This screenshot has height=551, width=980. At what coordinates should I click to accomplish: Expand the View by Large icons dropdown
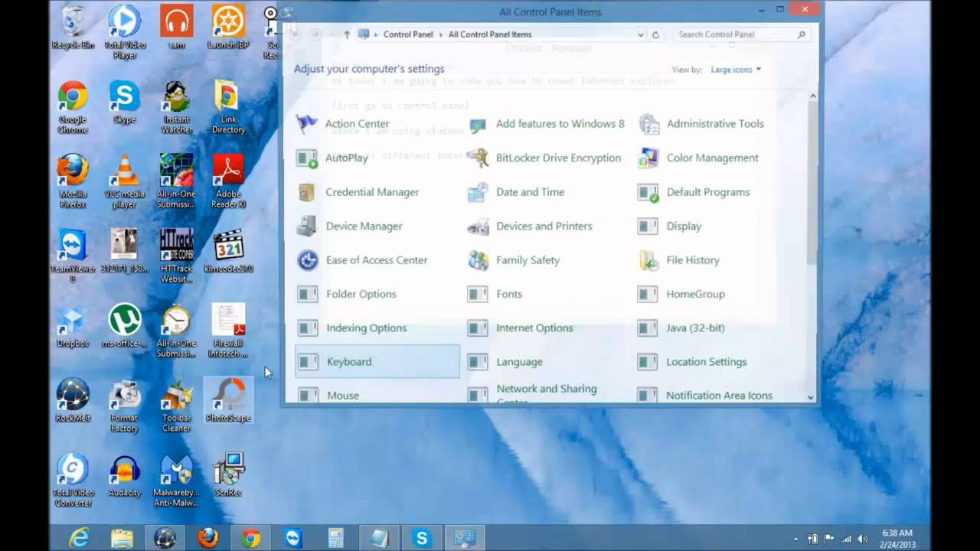[x=736, y=70]
